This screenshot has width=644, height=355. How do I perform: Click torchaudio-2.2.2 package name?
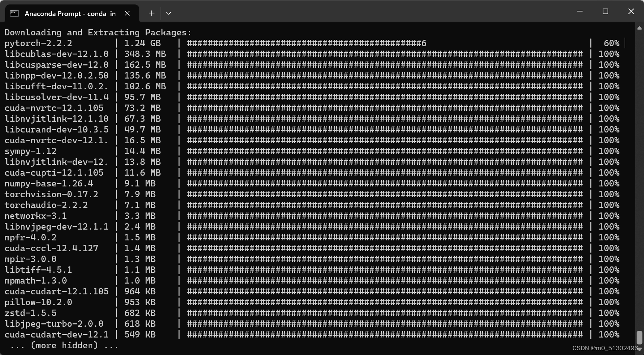[x=46, y=205]
